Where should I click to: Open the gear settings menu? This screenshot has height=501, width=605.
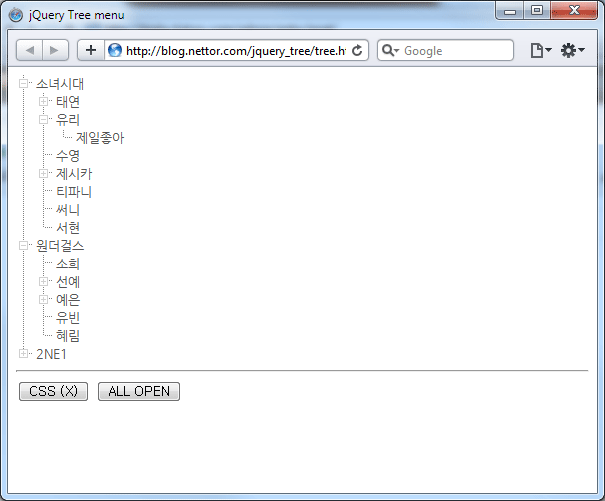tap(573, 51)
